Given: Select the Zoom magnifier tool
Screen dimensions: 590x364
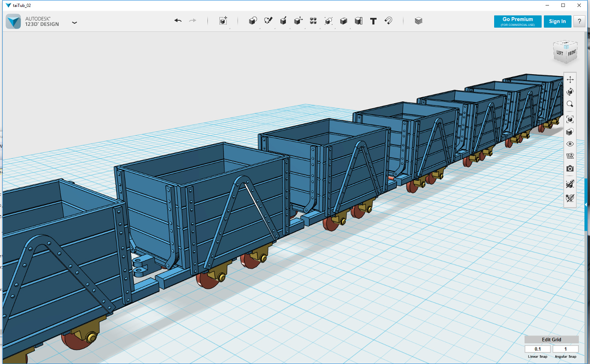Looking at the screenshot, I should [x=570, y=104].
